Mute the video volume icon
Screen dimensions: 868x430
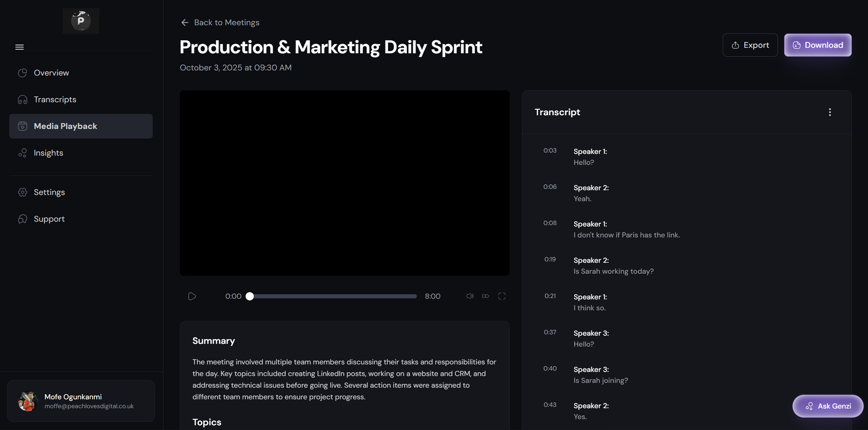469,296
